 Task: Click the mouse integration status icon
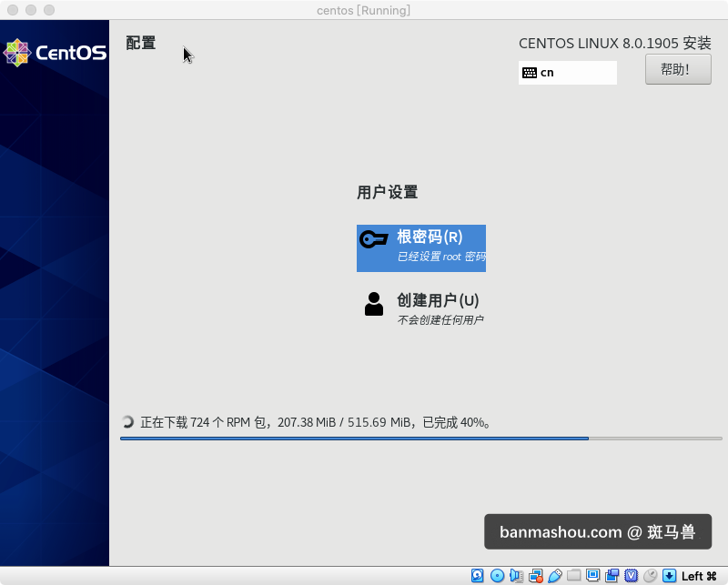pos(650,576)
